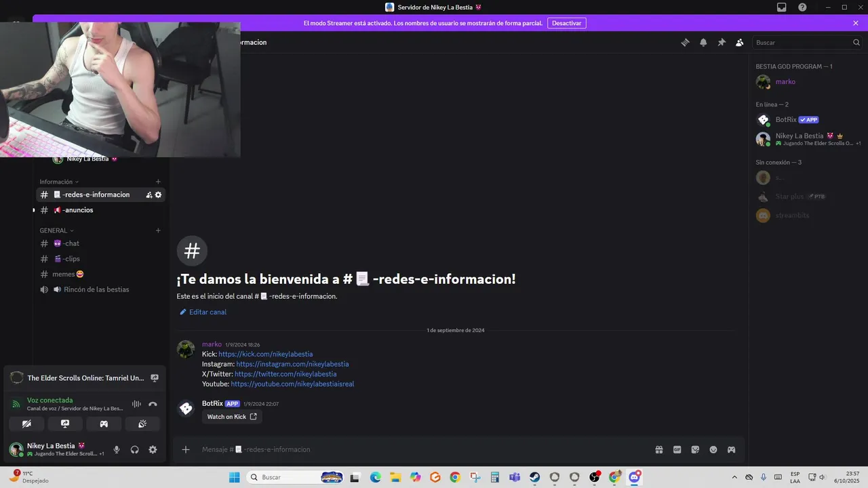Viewport: 868px width, 488px height.
Task: Open channel settings gear for redes-e-informacion
Action: tap(158, 195)
